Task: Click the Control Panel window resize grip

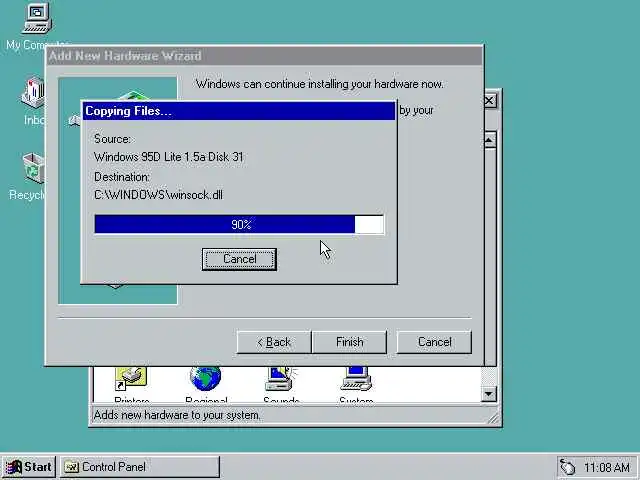Action: 493,419
